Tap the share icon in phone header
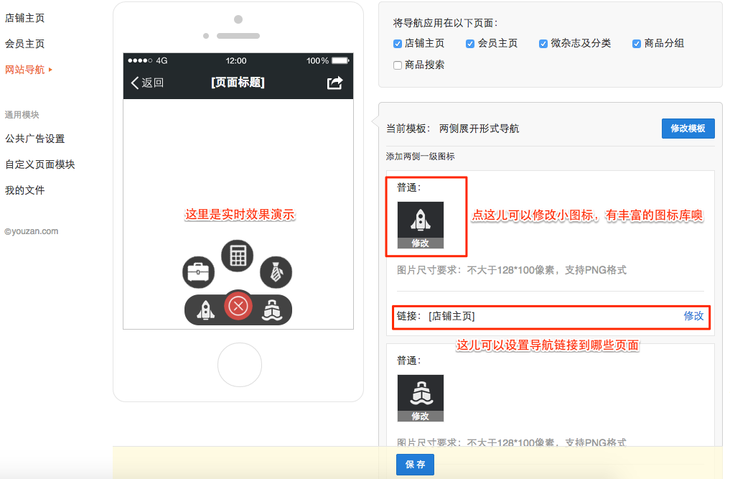Image resolution: width=730 pixels, height=479 pixels. (x=335, y=83)
